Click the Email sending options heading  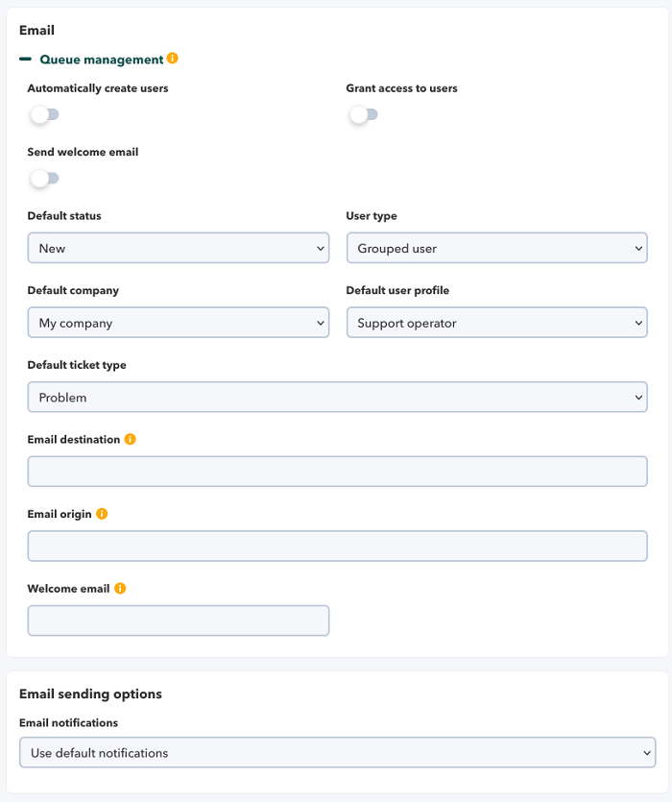90,693
